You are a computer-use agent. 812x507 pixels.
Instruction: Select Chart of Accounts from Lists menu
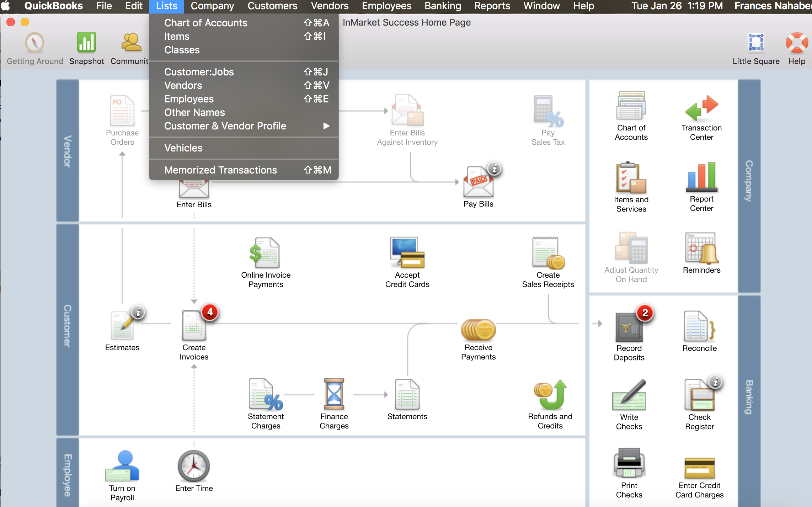tap(205, 23)
